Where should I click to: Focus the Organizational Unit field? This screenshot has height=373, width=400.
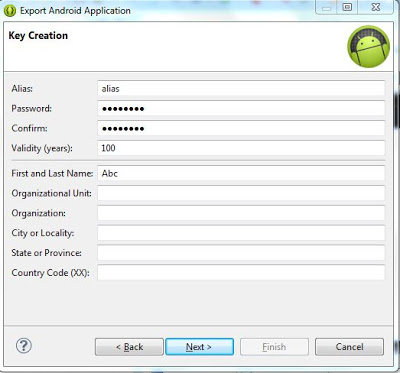(241, 193)
